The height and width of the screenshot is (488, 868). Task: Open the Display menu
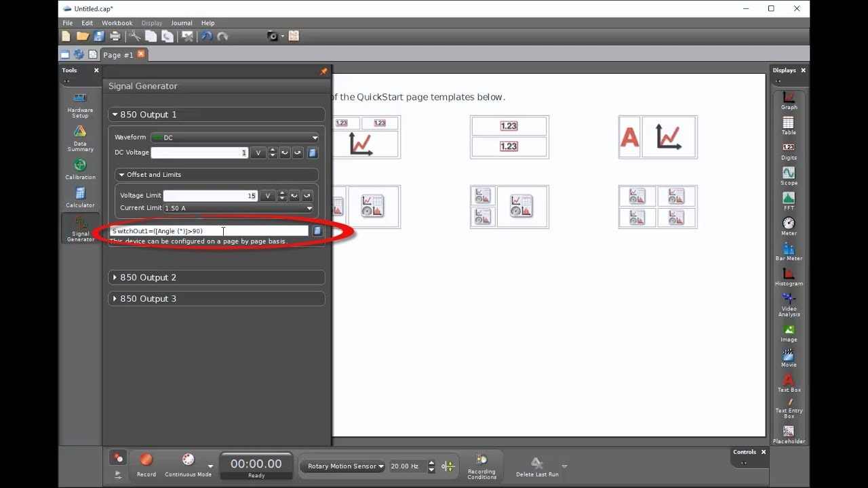(152, 23)
